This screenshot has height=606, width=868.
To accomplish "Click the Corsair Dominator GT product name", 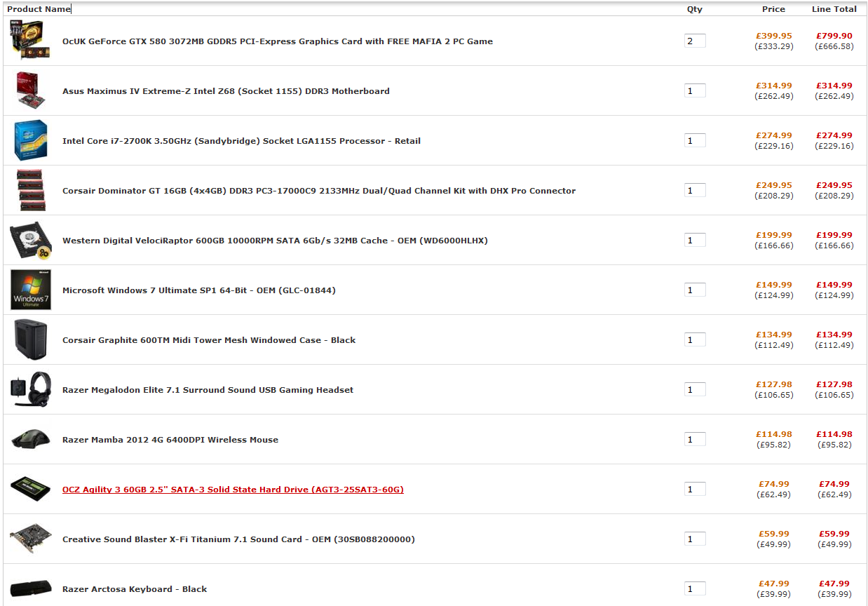I will click(318, 191).
